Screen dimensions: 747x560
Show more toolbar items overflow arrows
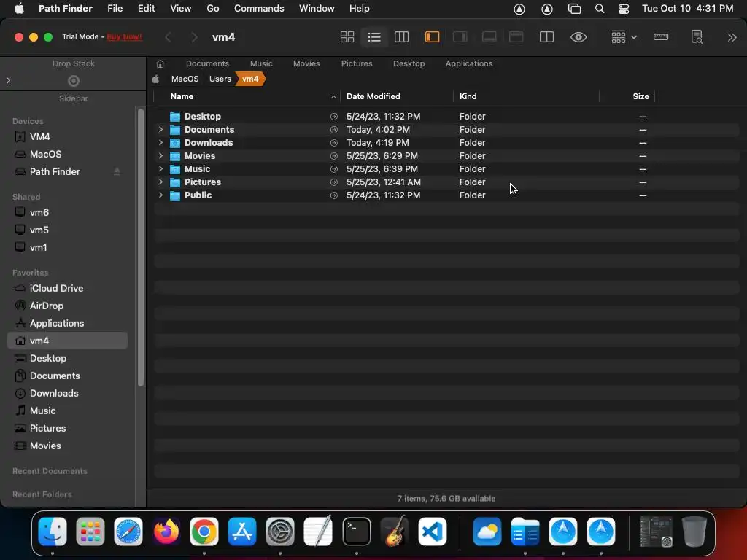pos(732,37)
